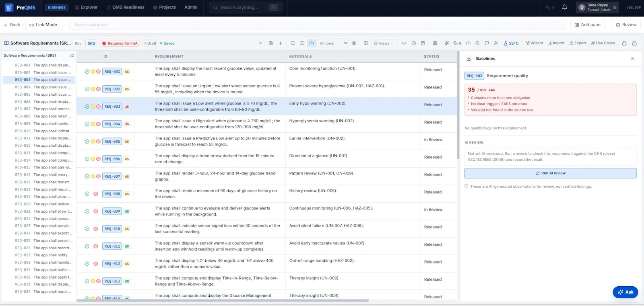Toggle Link Mode
Viewport: 644px width, 306px height.
pos(43,25)
